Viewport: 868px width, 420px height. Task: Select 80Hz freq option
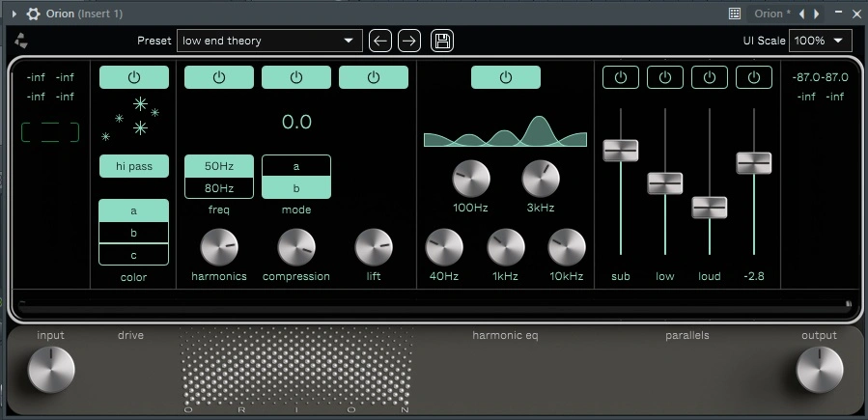coord(219,188)
